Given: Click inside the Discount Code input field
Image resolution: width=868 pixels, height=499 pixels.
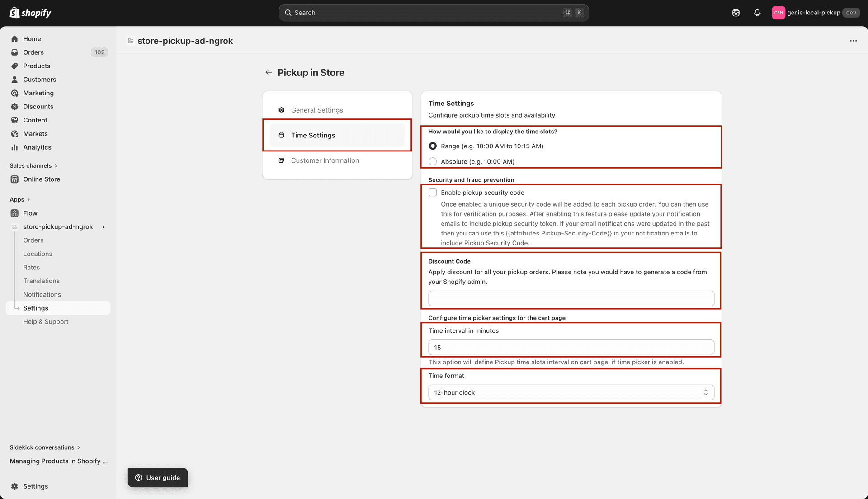Looking at the screenshot, I should tap(571, 298).
